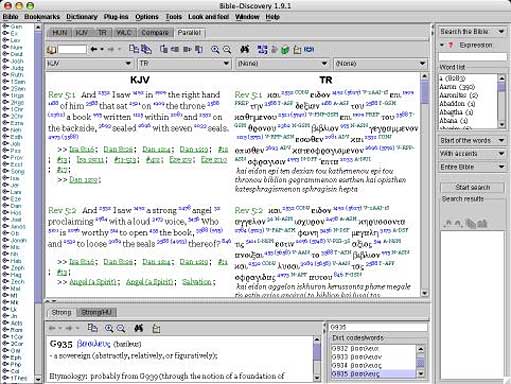Zoom in on the Bible text pane
Viewport: 511px width, 384px height.
point(215,50)
